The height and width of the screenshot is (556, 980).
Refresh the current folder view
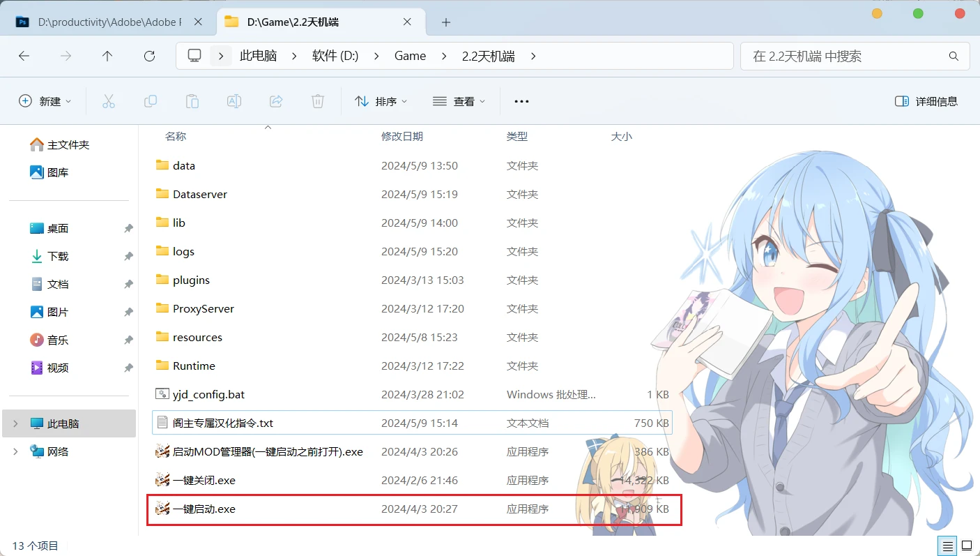coord(149,57)
